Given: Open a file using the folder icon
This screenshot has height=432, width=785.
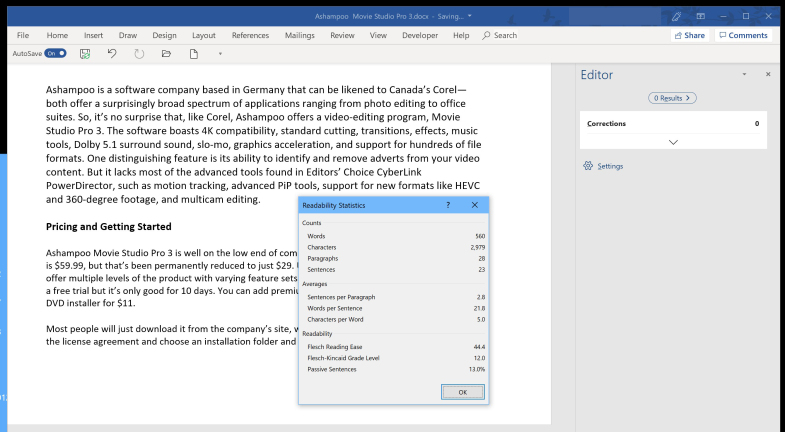Looking at the screenshot, I should (166, 54).
